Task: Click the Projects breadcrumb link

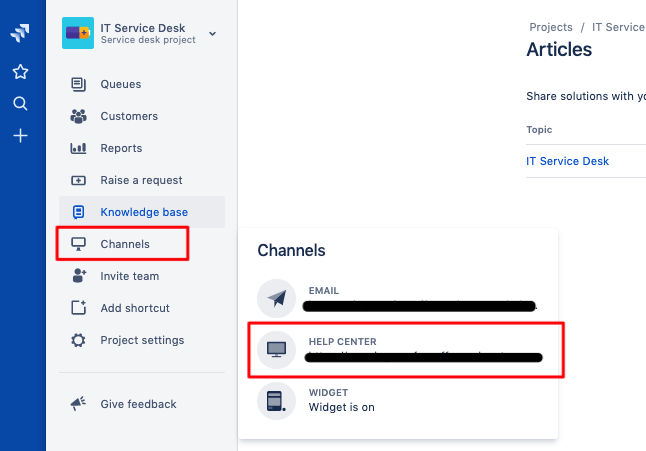Action: pos(551,27)
